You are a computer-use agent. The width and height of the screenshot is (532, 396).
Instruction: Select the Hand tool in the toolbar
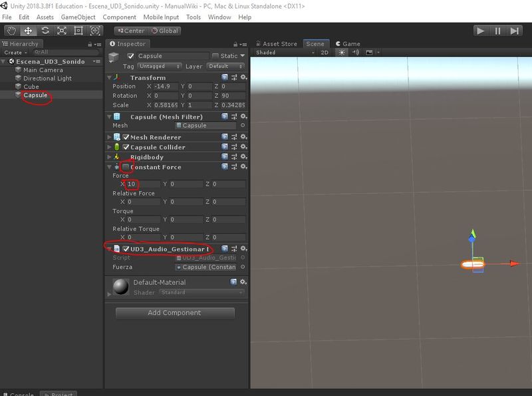coord(11,31)
